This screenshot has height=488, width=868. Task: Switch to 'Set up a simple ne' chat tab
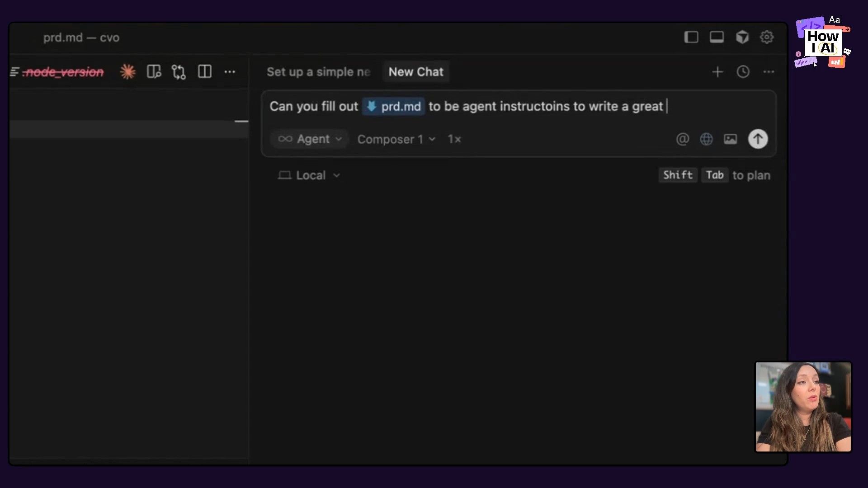(318, 72)
